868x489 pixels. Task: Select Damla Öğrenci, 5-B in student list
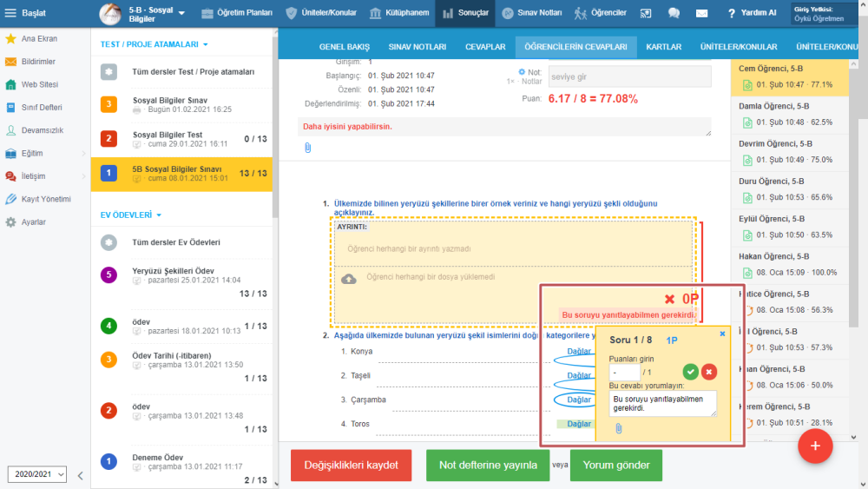pyautogui.click(x=789, y=114)
